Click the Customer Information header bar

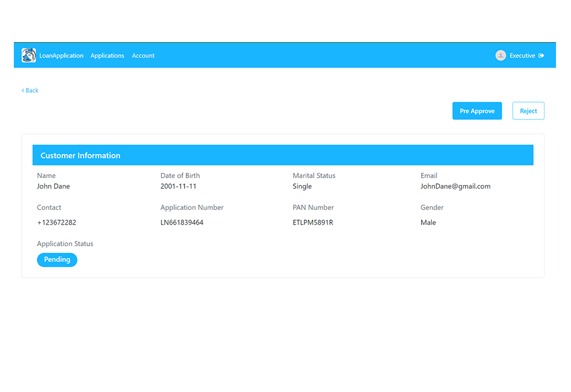[283, 155]
